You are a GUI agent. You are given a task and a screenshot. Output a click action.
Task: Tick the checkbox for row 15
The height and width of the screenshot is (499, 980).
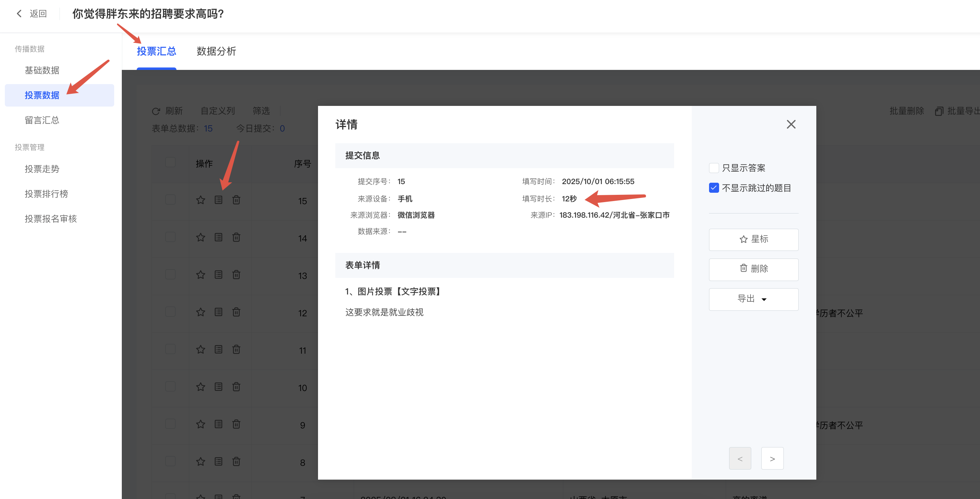click(x=171, y=200)
